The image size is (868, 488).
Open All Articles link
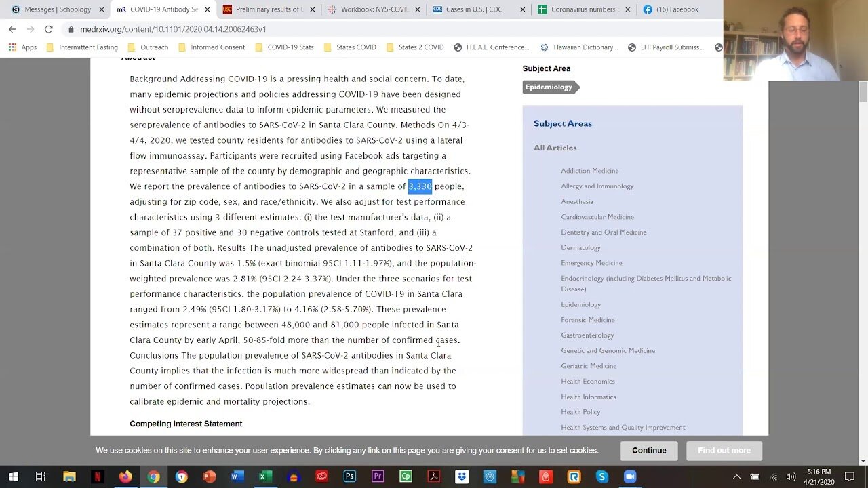click(x=555, y=148)
